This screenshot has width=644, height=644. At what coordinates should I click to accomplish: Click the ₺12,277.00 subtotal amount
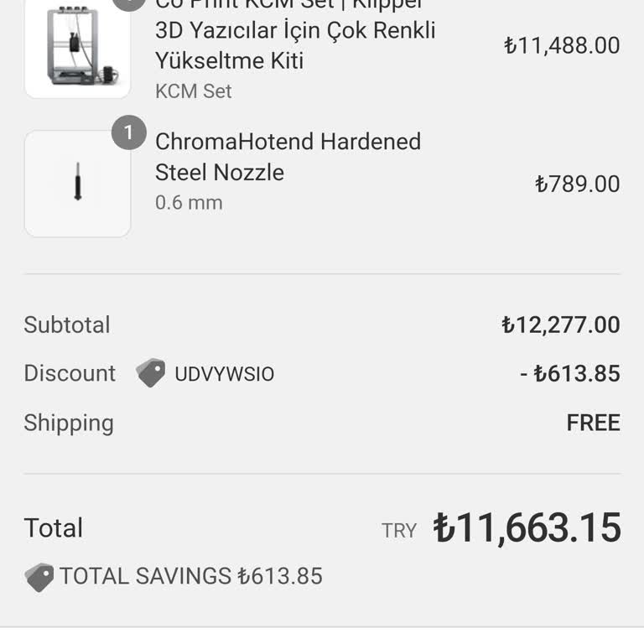click(560, 325)
